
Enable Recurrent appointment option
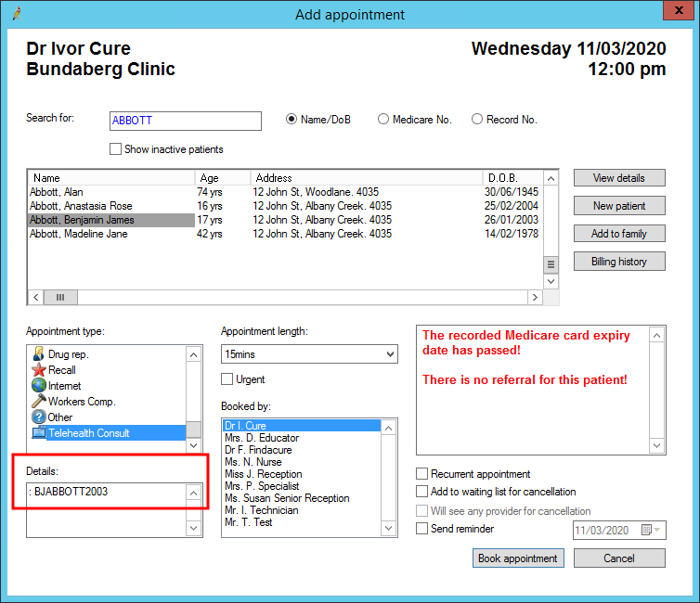pos(423,474)
